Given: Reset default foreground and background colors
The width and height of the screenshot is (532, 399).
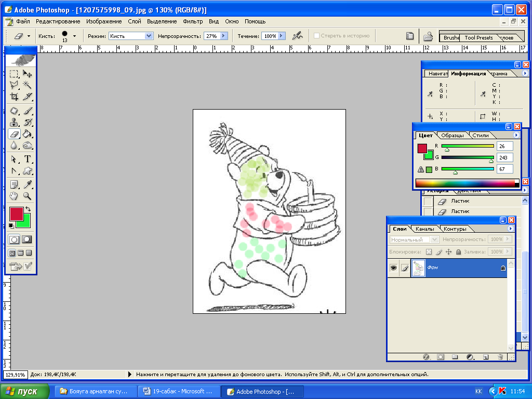Looking at the screenshot, I should pos(11,225).
